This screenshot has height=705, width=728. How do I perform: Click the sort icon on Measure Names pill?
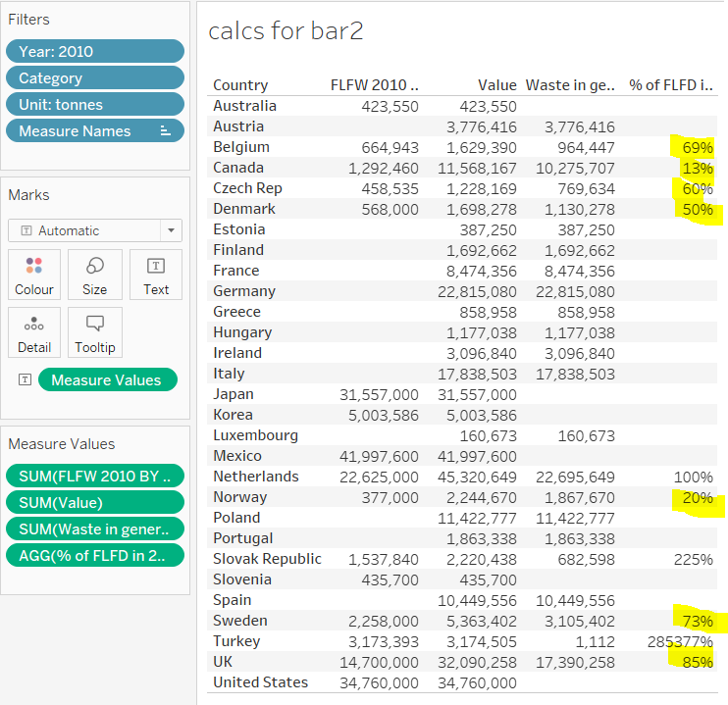[165, 130]
